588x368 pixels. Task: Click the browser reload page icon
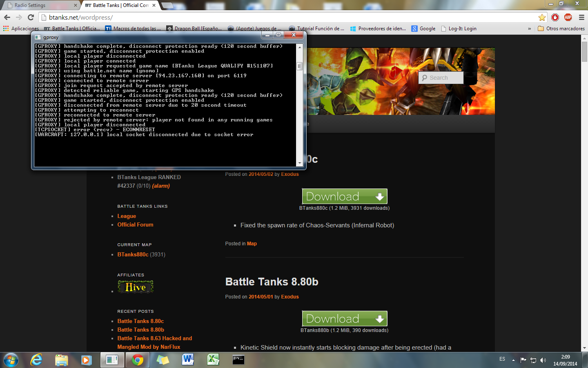tap(31, 17)
